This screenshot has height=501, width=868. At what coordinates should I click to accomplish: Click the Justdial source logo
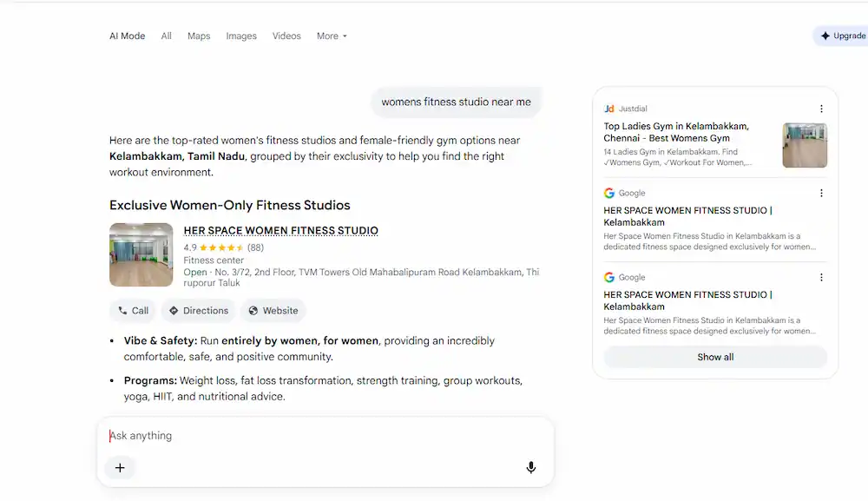click(609, 109)
